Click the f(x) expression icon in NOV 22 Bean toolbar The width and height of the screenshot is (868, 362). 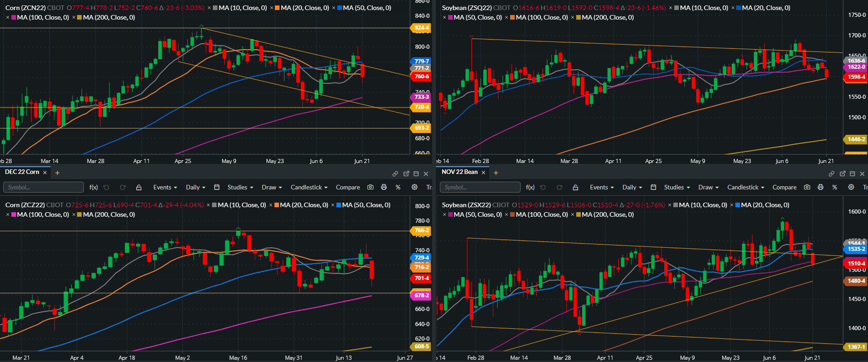[530, 187]
